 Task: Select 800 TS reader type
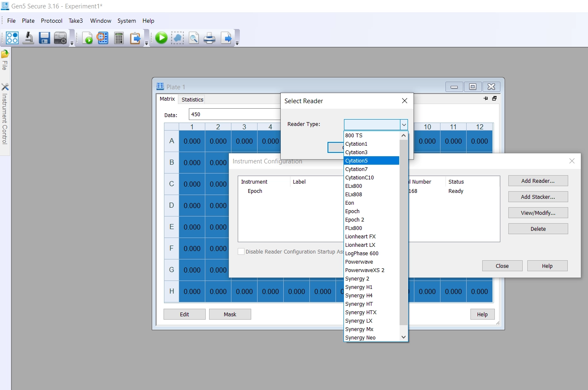[371, 136]
